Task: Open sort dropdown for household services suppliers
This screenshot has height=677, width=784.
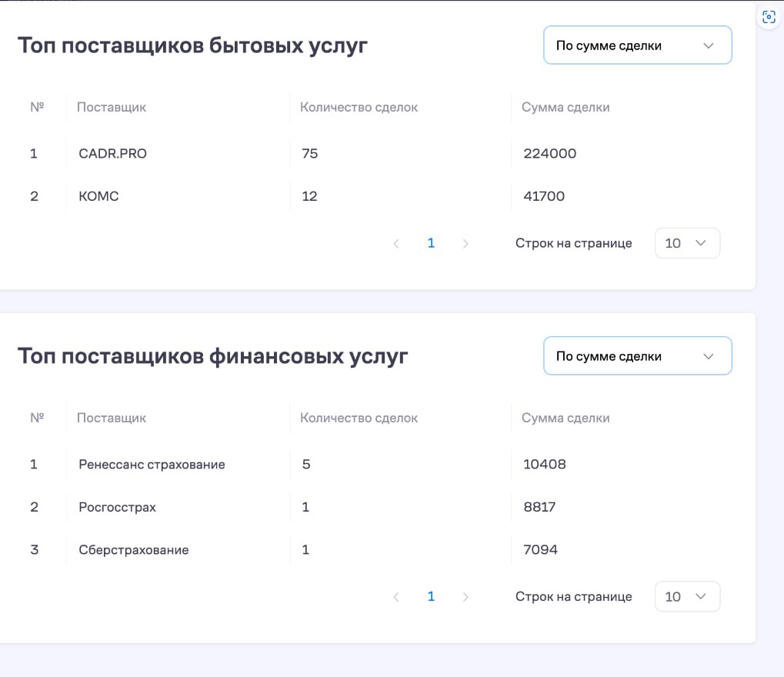Action: (x=637, y=45)
